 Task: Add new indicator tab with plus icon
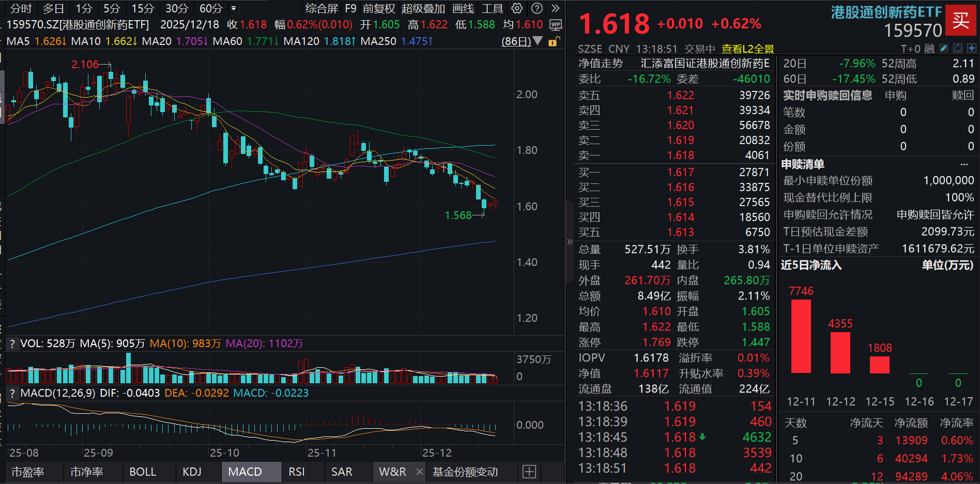(x=529, y=472)
